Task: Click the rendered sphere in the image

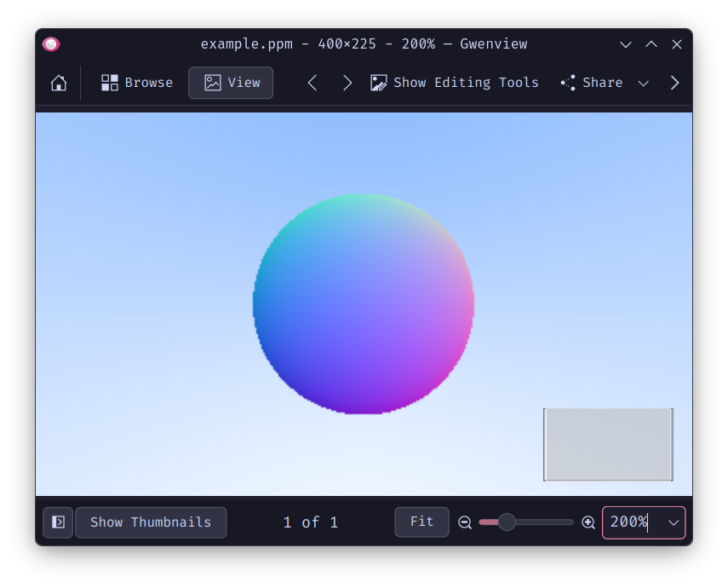Action: [x=364, y=303]
